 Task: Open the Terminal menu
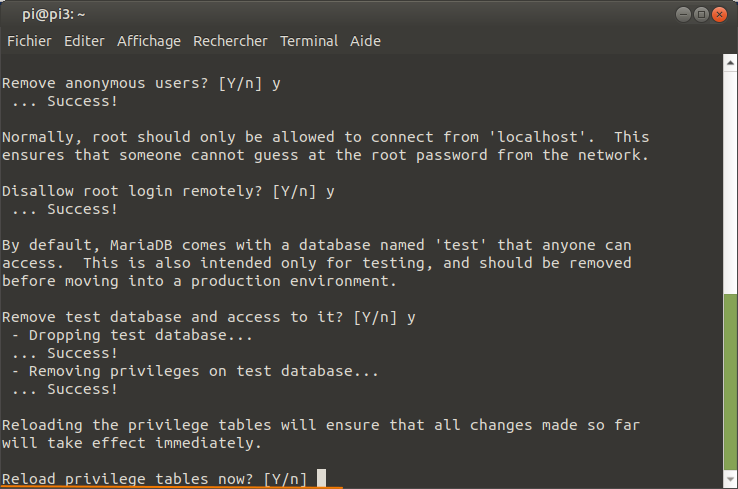point(309,41)
